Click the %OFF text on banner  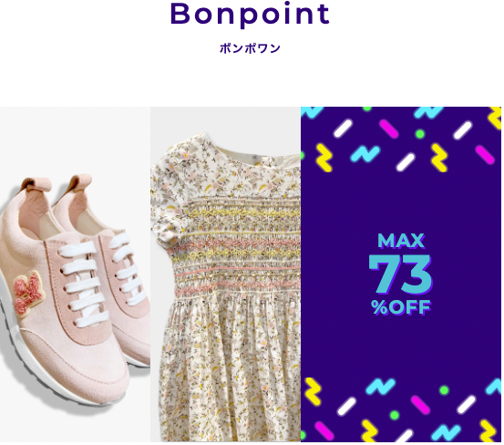401,307
